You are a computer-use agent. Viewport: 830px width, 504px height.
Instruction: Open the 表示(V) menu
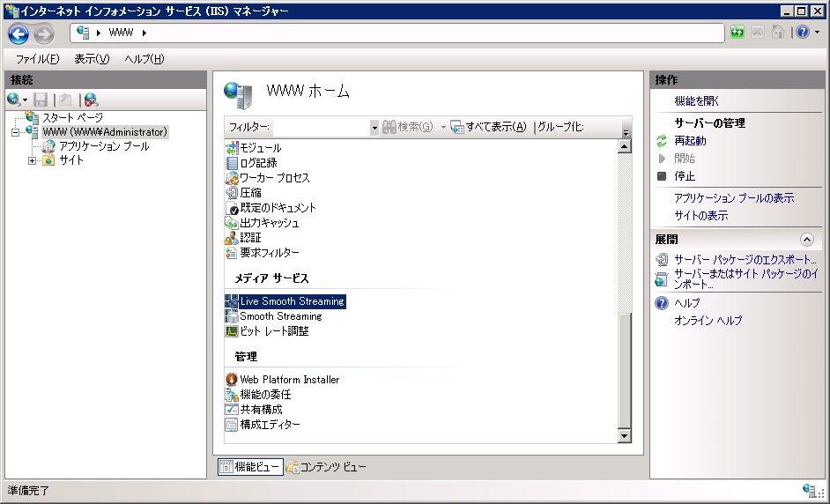92,59
